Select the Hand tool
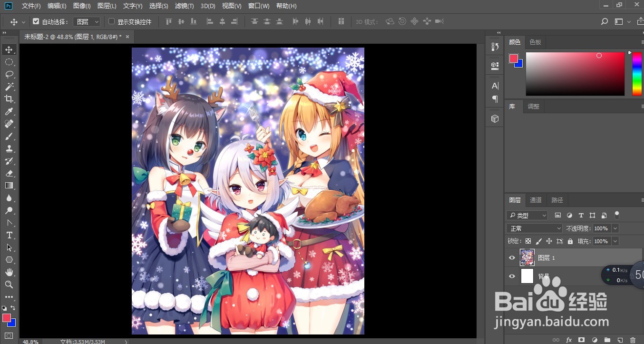 coord(9,272)
